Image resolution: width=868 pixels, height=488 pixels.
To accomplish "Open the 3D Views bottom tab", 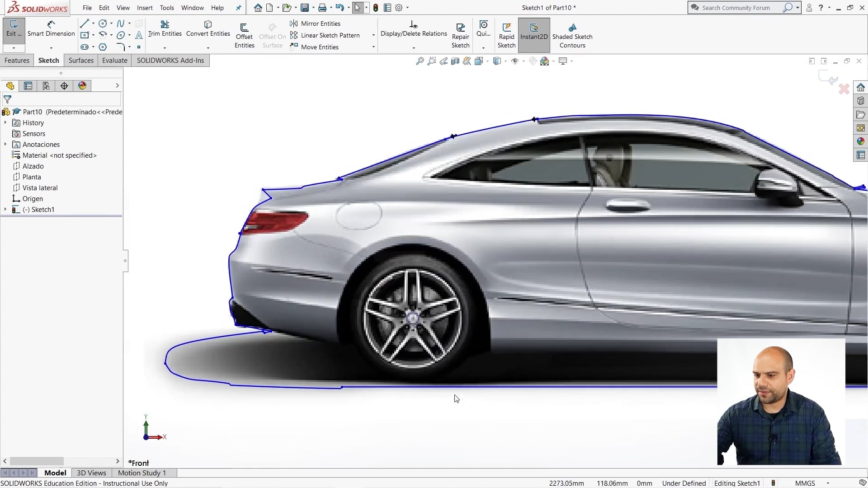I will click(91, 473).
